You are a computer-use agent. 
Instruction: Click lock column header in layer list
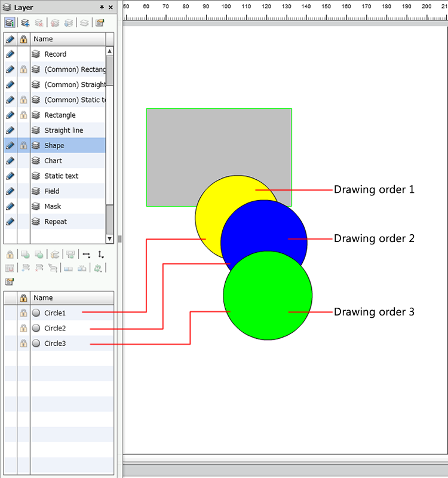23,39
